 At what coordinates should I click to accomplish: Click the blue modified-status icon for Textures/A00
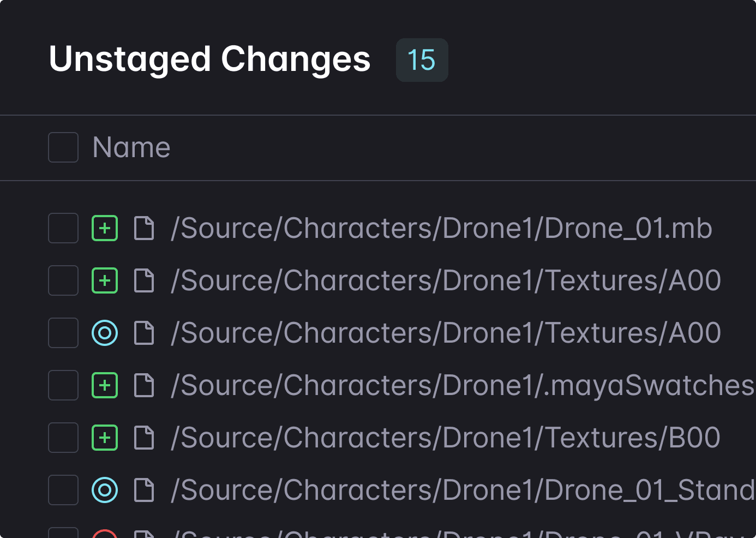pos(105,333)
